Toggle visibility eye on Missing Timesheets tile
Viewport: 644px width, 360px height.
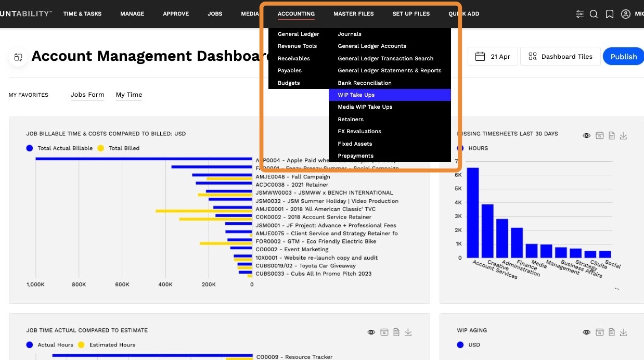pyautogui.click(x=586, y=135)
